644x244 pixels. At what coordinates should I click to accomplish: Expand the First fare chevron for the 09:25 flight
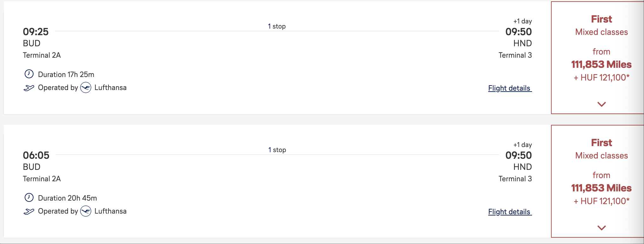[x=601, y=104]
